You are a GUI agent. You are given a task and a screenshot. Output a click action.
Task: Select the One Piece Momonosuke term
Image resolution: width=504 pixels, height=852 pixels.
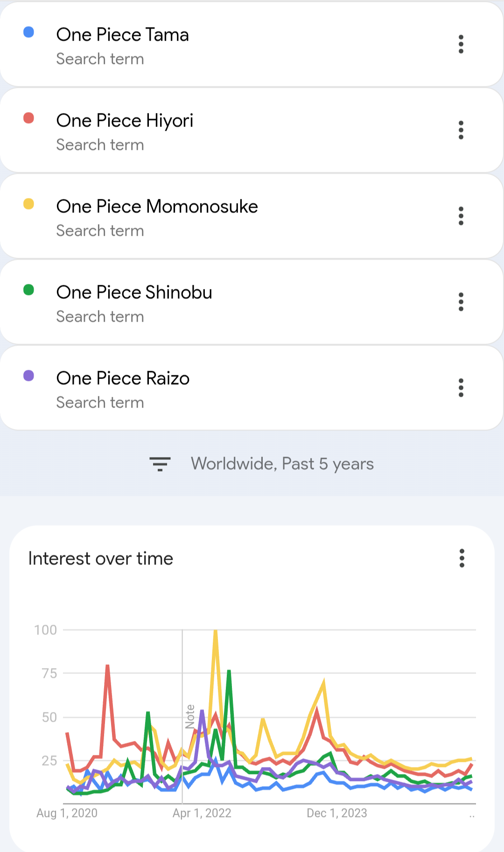(x=157, y=207)
